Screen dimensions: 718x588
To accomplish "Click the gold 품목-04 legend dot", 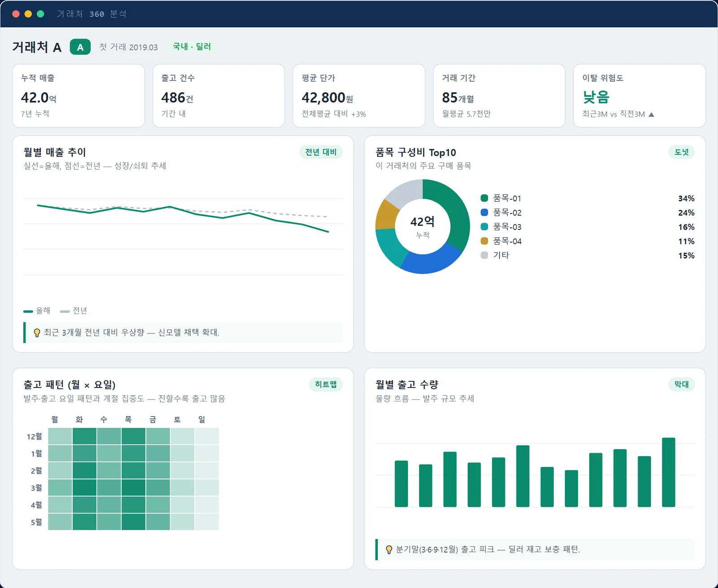I will [484, 241].
